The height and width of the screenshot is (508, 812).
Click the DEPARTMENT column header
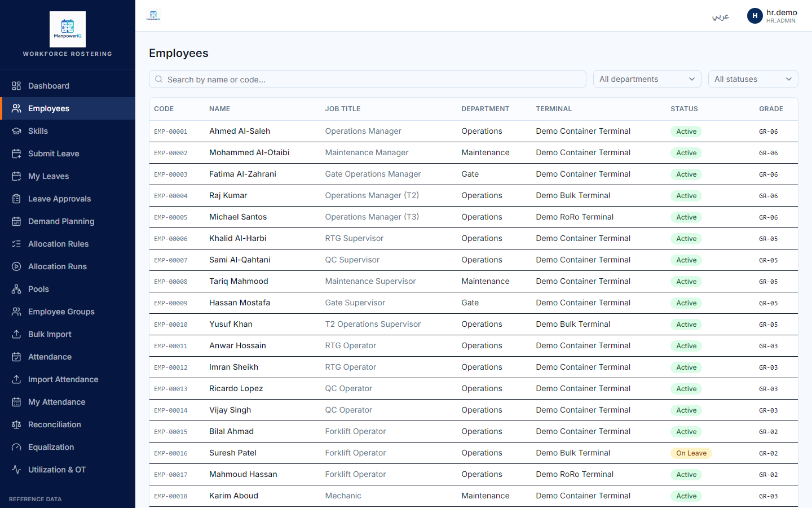point(485,109)
